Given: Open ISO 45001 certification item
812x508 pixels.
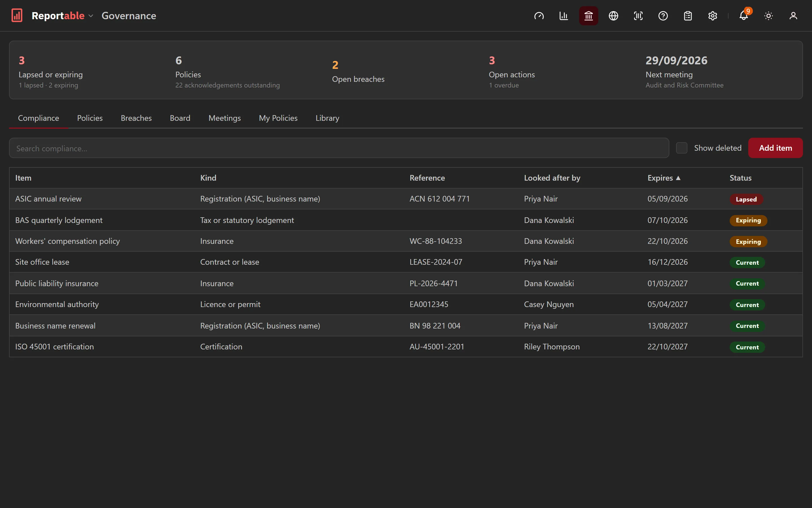Looking at the screenshot, I should 406,346.
